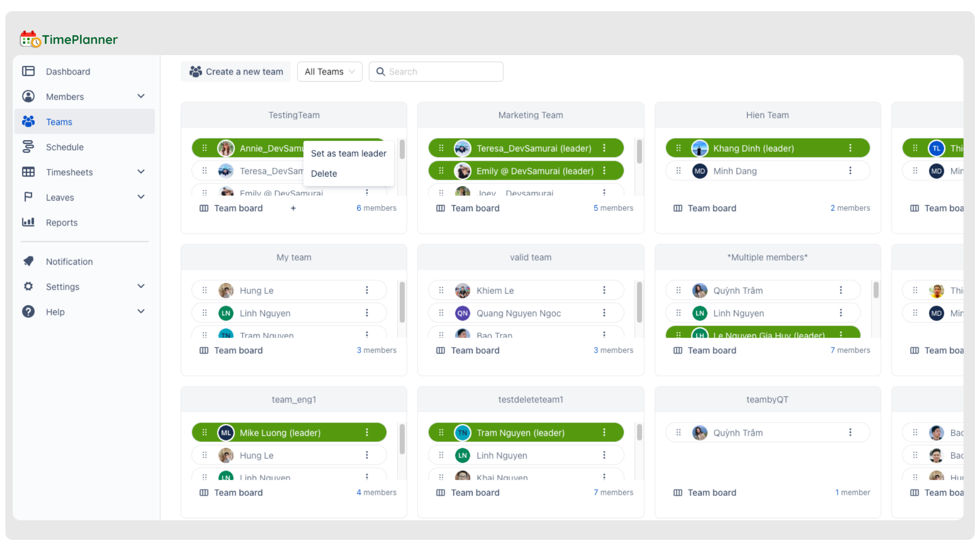Open Team board for Hien Team

point(705,208)
